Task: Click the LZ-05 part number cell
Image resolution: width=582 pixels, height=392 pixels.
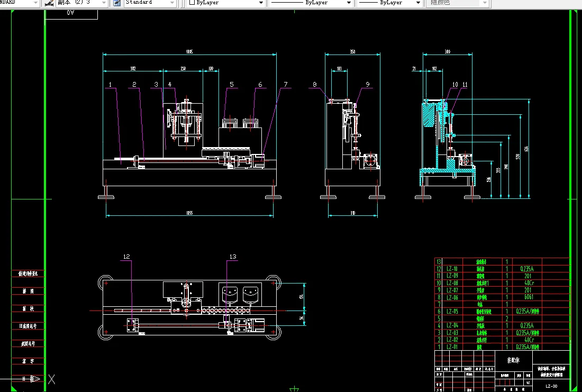Action: (452, 312)
